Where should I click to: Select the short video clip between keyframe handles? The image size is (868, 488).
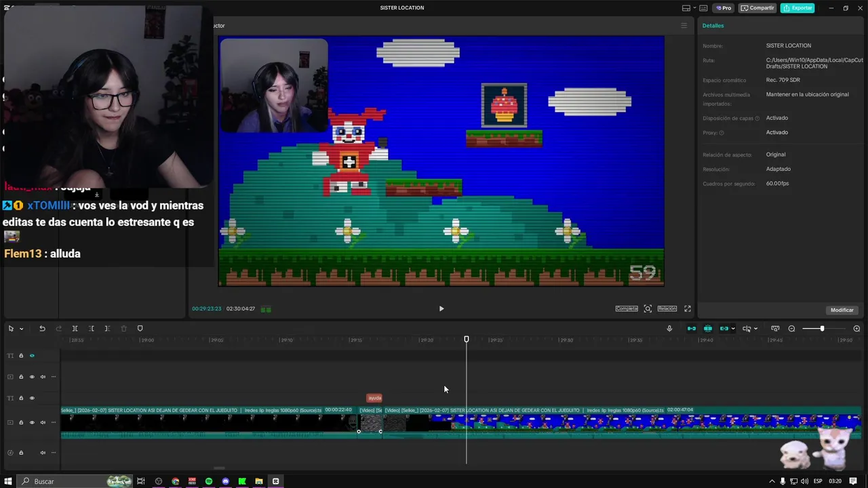(x=370, y=422)
